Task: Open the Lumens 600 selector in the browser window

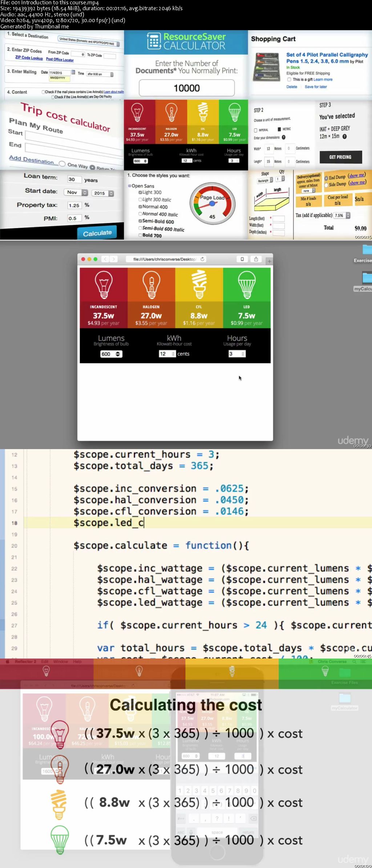Action: pos(111,354)
